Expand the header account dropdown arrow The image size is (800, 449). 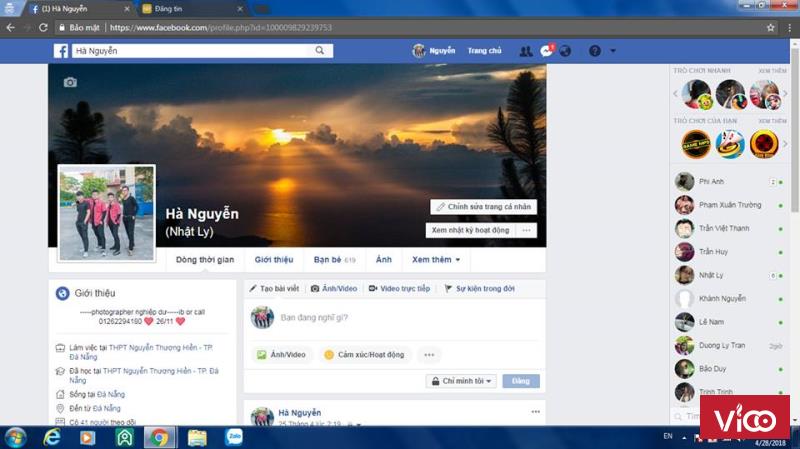[x=613, y=51]
